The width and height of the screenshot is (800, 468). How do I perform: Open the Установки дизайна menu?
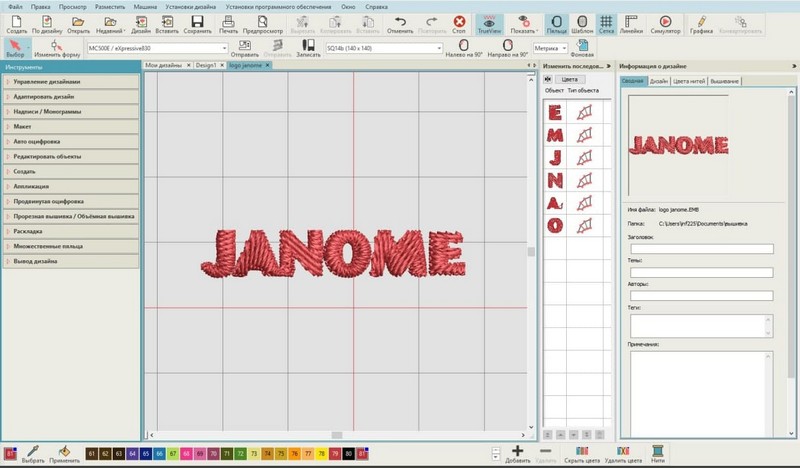coord(191,7)
